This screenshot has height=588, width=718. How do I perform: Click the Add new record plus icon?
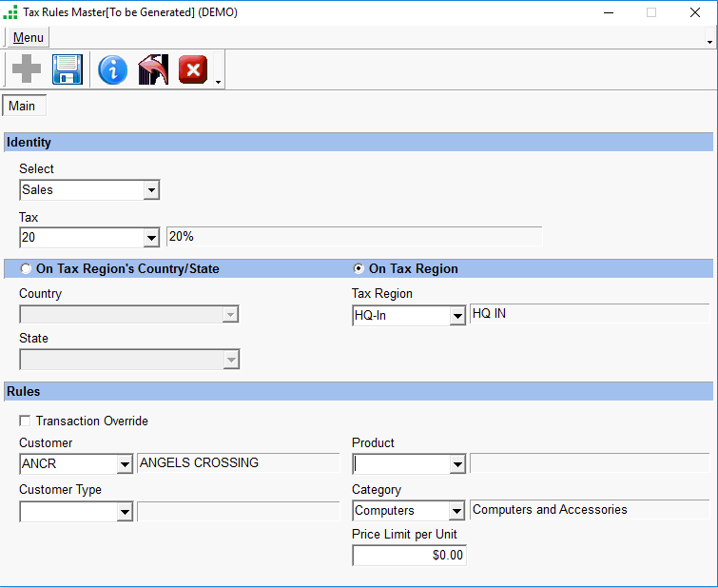pos(27,69)
